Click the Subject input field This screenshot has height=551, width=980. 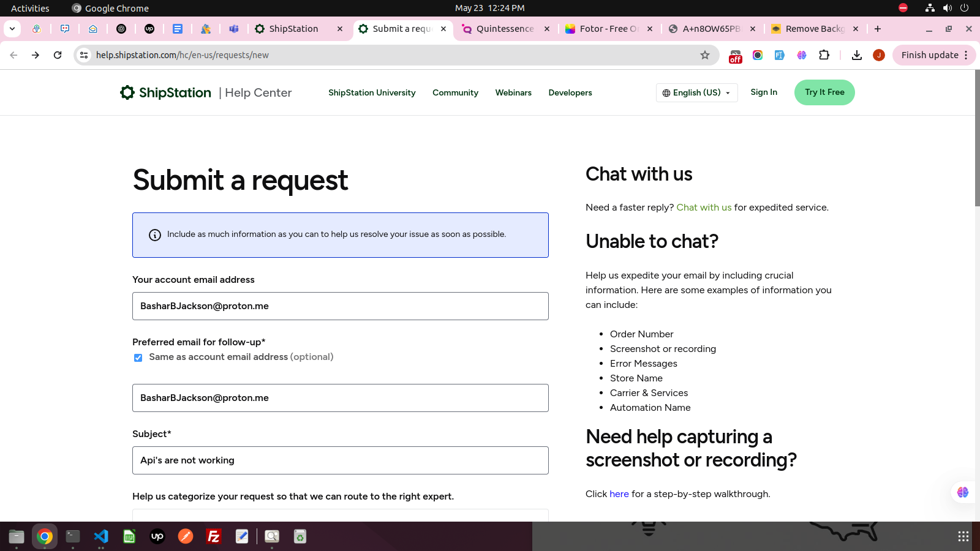[x=341, y=460]
